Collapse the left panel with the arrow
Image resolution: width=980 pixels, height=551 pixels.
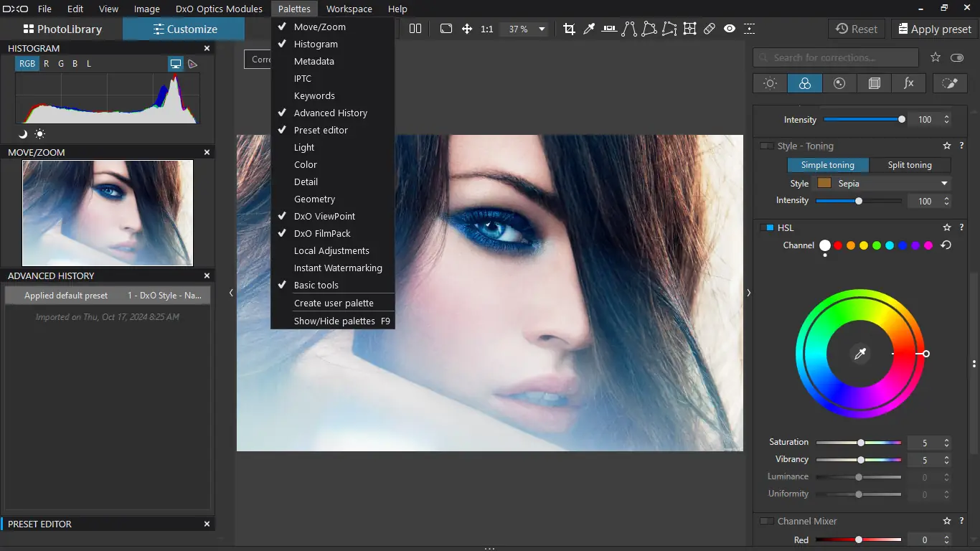coord(231,293)
